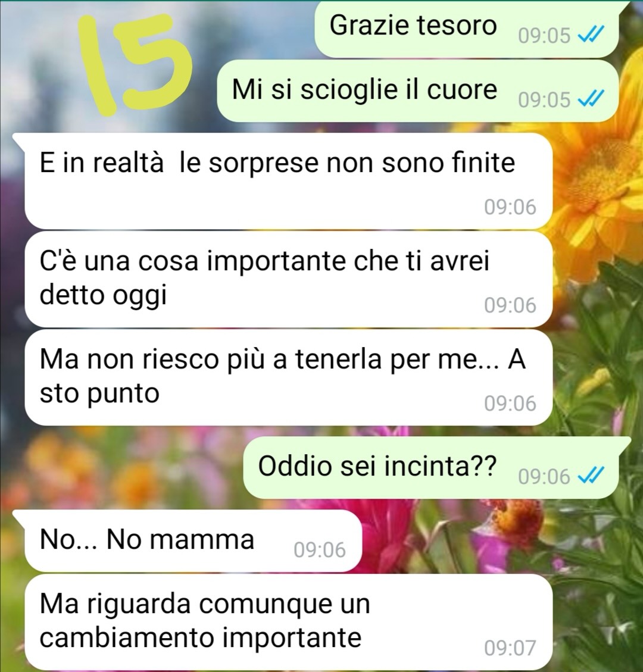Tap 09:06 timestamp on 'sto punto' message
Screen dimensions: 643x672
[510, 404]
